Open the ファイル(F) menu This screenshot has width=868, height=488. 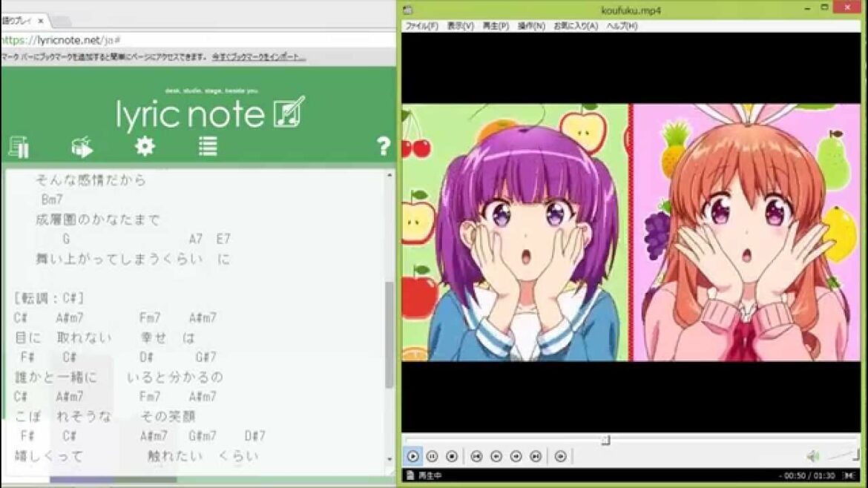tap(421, 26)
